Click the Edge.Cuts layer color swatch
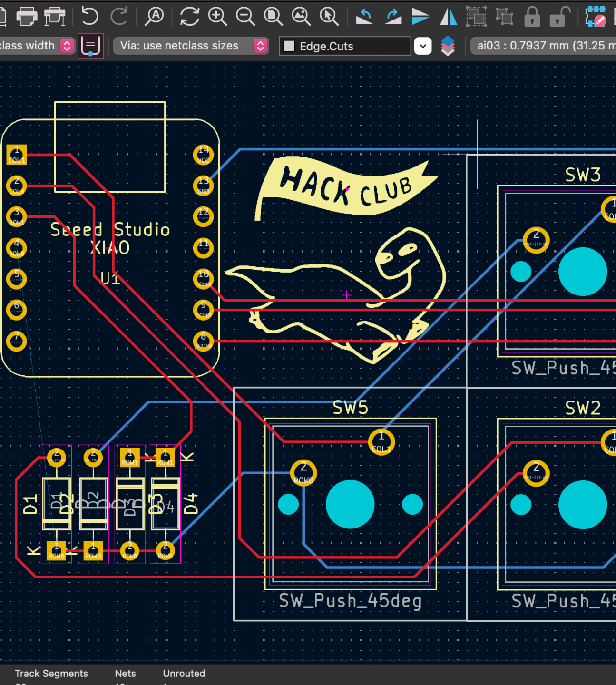This screenshot has width=616, height=685. [x=289, y=46]
